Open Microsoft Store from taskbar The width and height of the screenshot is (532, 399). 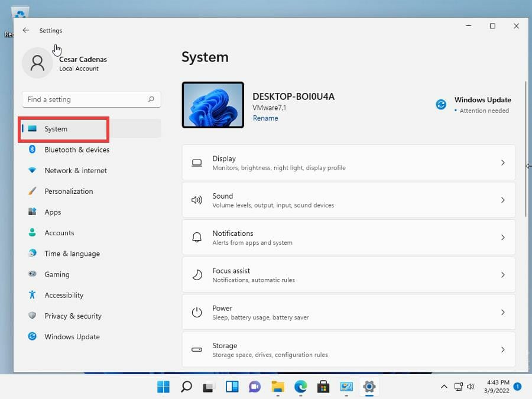(x=323, y=387)
